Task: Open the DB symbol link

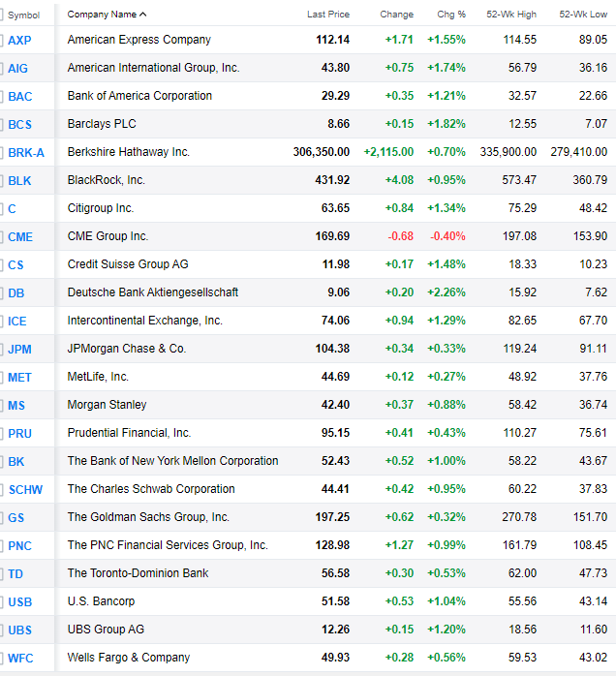Action: pyautogui.click(x=15, y=293)
